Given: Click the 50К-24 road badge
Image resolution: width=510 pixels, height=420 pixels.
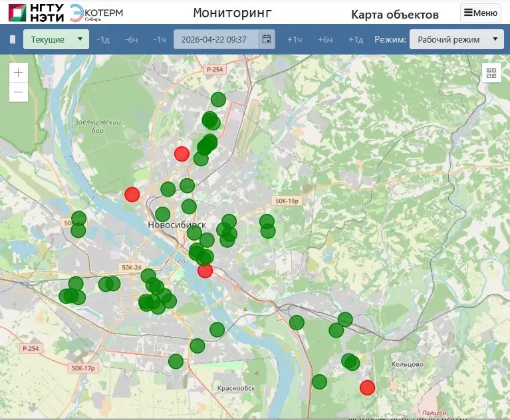Looking at the screenshot, I should tap(132, 267).
